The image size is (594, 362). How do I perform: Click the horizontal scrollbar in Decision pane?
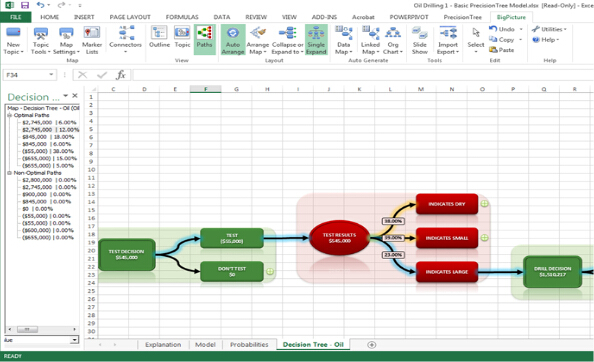42,329
